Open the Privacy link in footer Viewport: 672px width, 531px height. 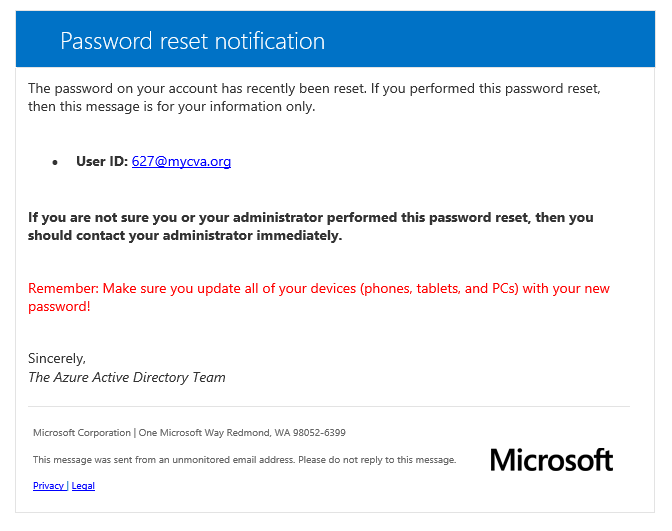(48, 486)
